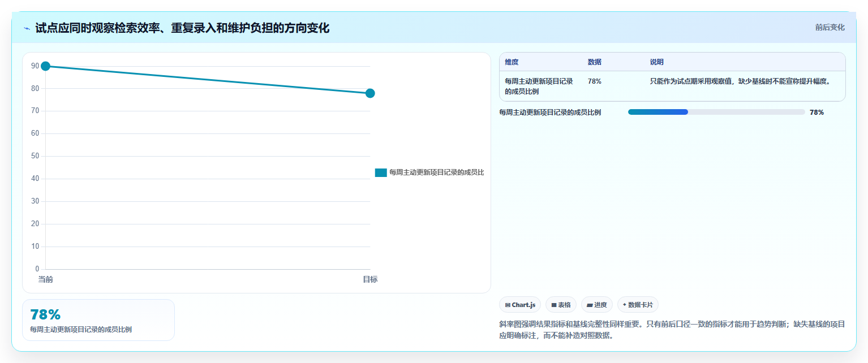Viewport: 868px width, 363px height.
Task: Click the 前后变化 label in header
Action: (830, 27)
